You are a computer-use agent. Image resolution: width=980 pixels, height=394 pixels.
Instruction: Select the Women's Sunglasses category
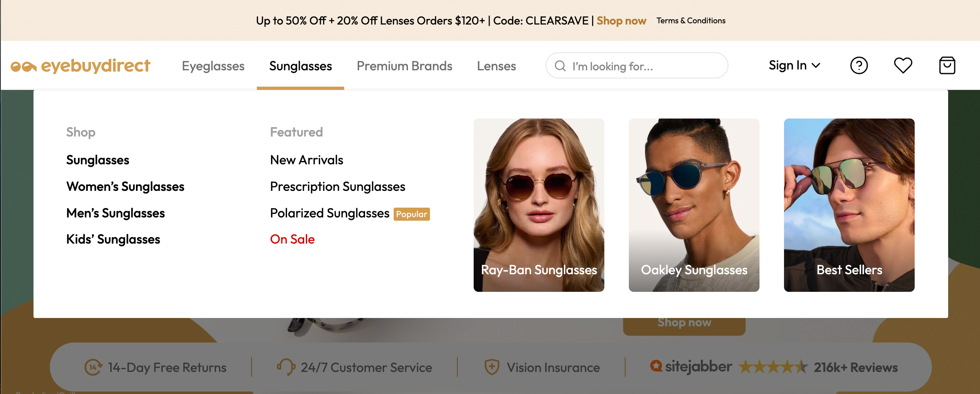click(x=125, y=186)
